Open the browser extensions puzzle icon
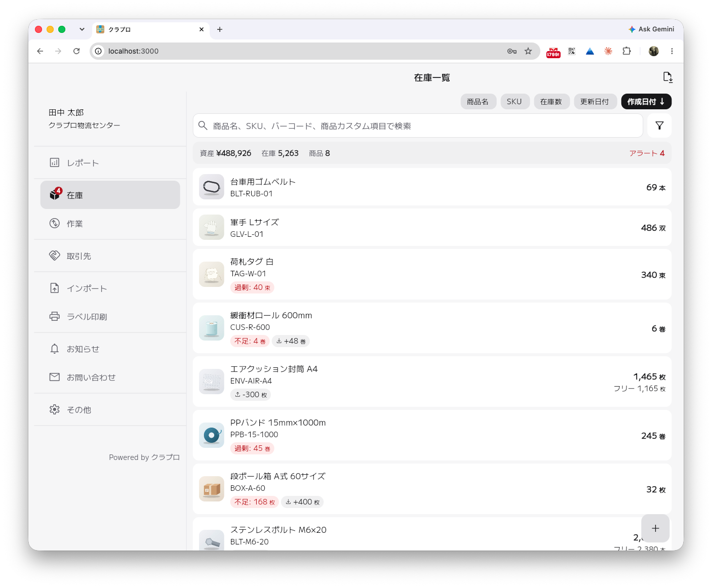Image resolution: width=712 pixels, height=588 pixels. click(x=627, y=51)
